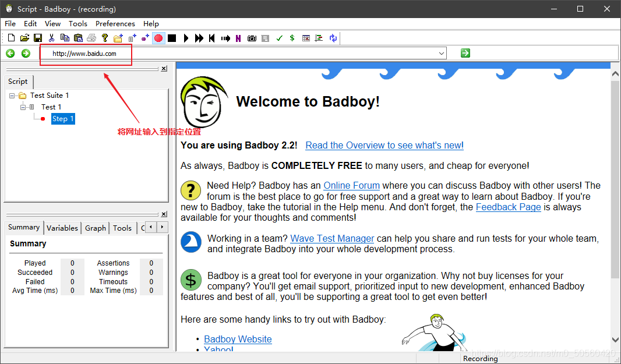
Task: Open the File menu
Action: click(x=10, y=24)
